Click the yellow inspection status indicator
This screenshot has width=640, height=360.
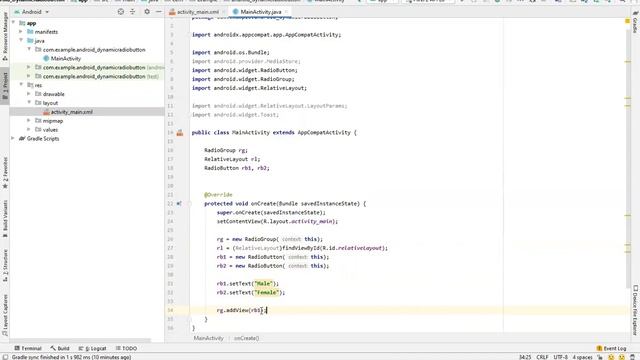[x=627, y=21]
